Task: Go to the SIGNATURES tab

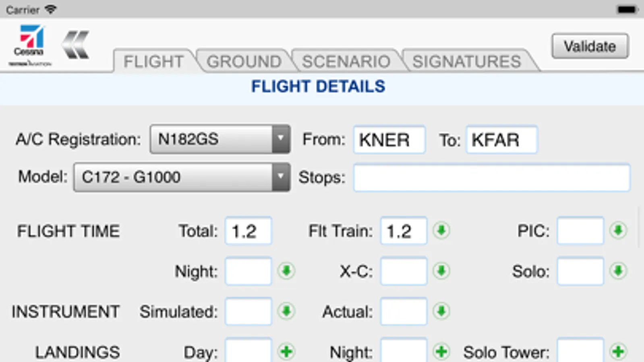Action: [466, 62]
